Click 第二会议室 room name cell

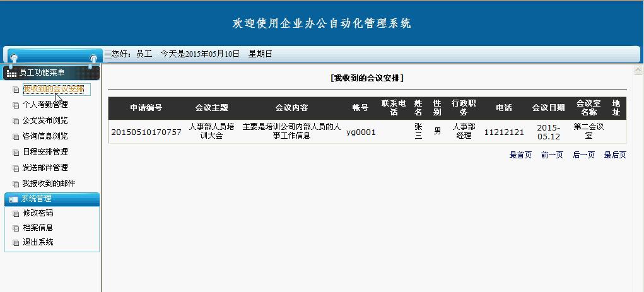[x=588, y=131]
